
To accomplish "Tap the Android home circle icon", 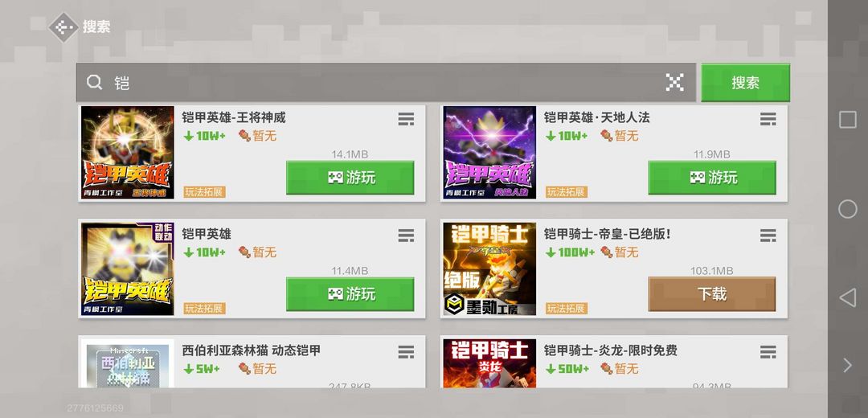I will pos(848,209).
